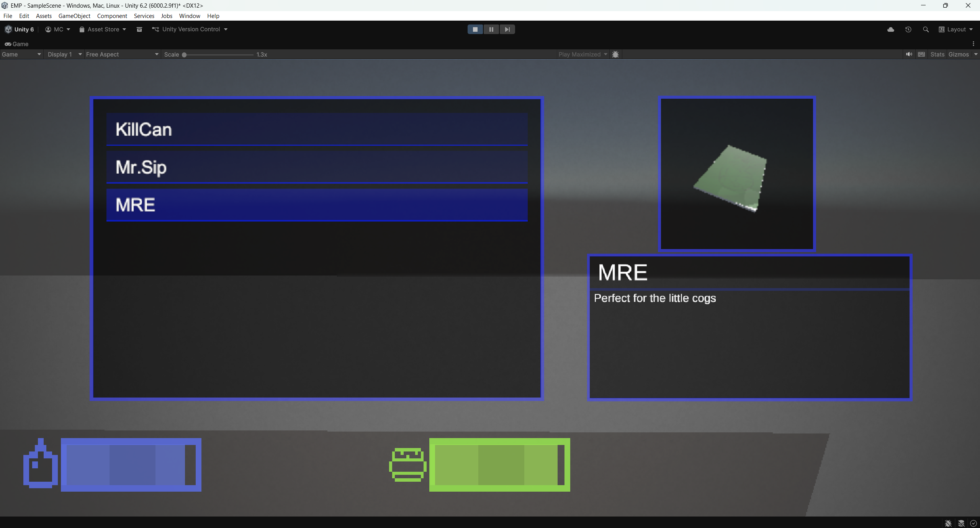The width and height of the screenshot is (980, 528).
Task: Expand the Display 1 dropdown
Action: click(64, 54)
